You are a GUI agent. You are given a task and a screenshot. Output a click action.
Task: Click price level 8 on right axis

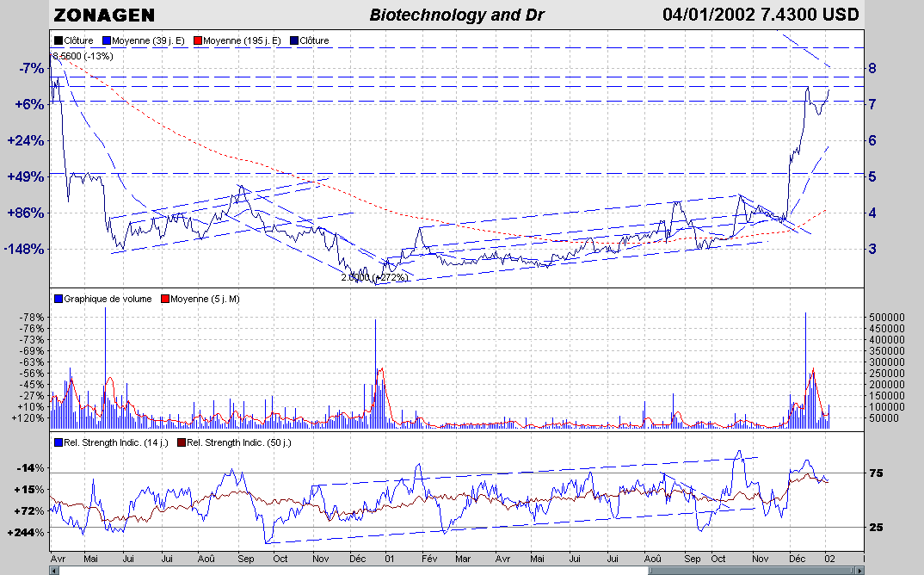872,68
